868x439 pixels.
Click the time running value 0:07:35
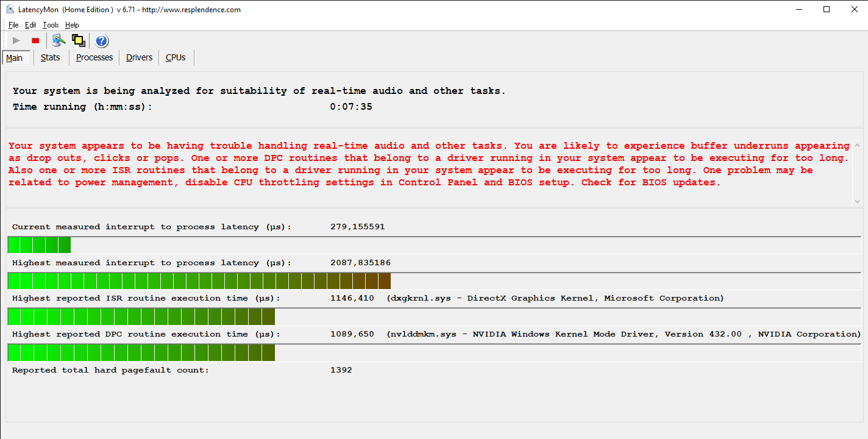tap(351, 107)
